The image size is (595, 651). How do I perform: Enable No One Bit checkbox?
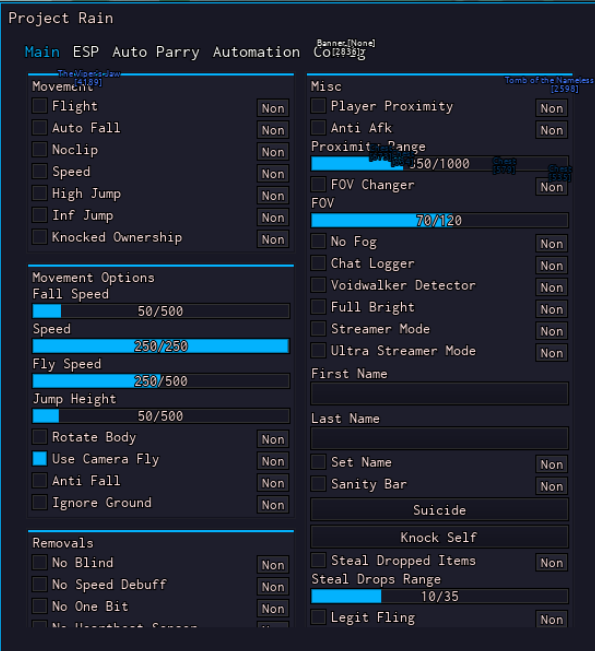[39, 606]
